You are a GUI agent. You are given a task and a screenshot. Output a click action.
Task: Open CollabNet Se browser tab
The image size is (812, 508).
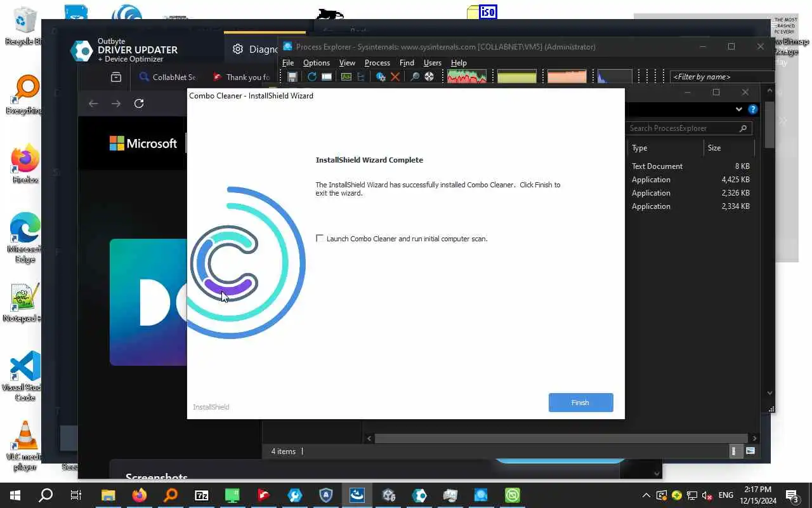(167, 77)
